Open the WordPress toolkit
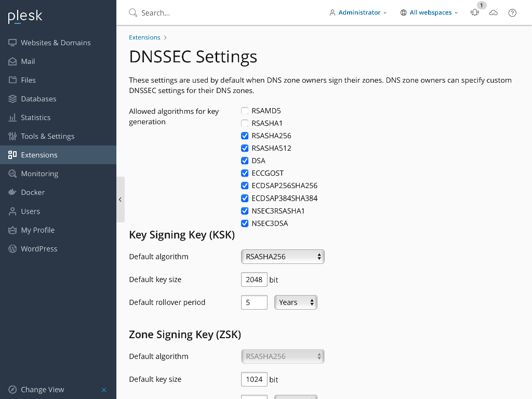 pos(39,248)
